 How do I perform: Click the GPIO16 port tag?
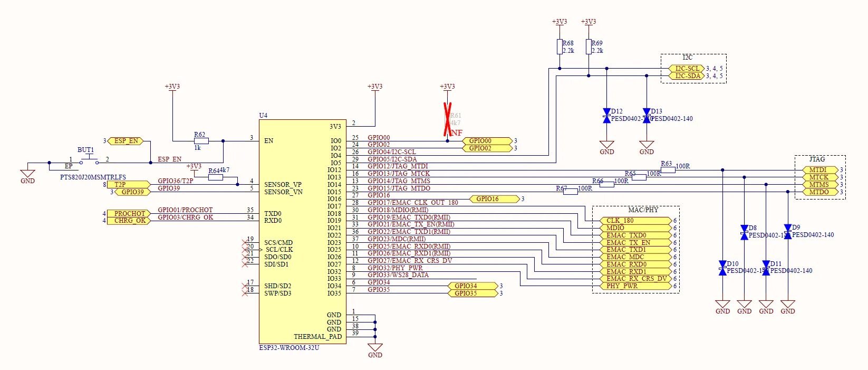tap(491, 199)
